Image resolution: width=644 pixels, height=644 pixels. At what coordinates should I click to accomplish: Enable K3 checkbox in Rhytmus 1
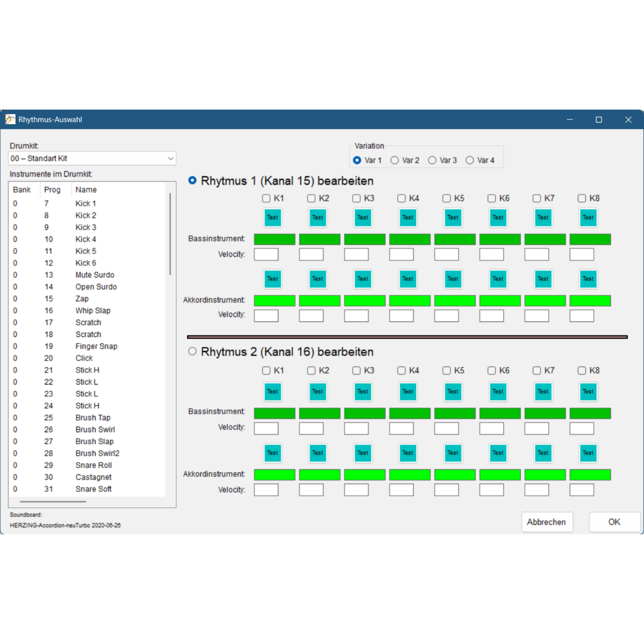pyautogui.click(x=356, y=198)
